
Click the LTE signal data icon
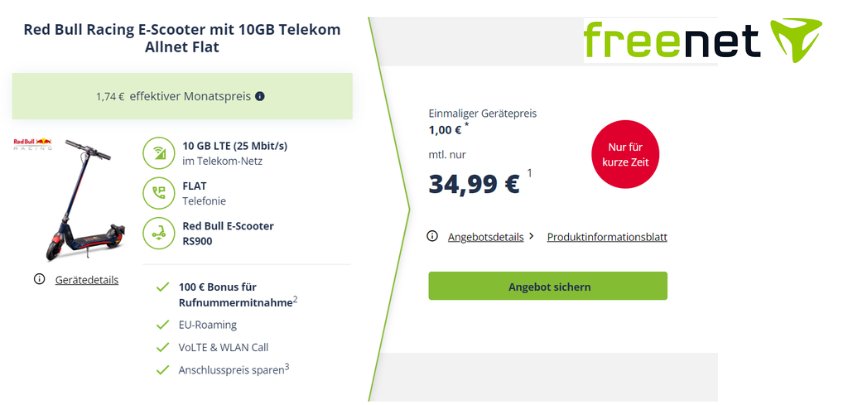point(158,153)
